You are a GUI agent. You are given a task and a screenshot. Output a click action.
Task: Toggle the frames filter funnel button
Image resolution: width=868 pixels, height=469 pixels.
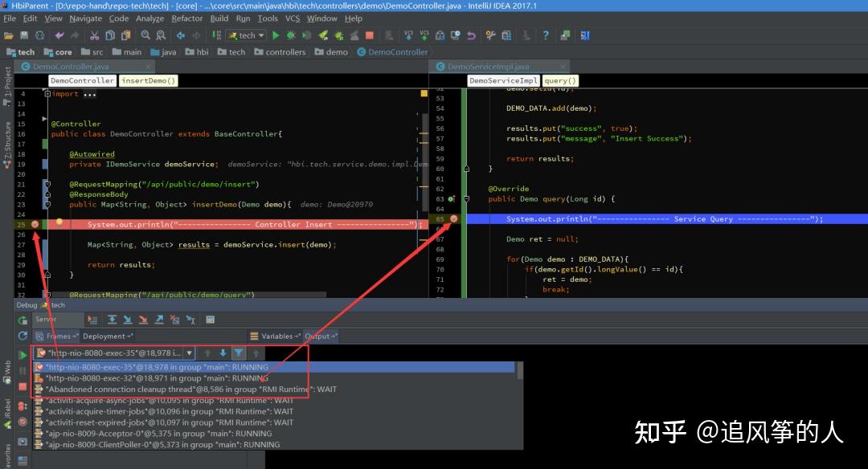point(238,353)
